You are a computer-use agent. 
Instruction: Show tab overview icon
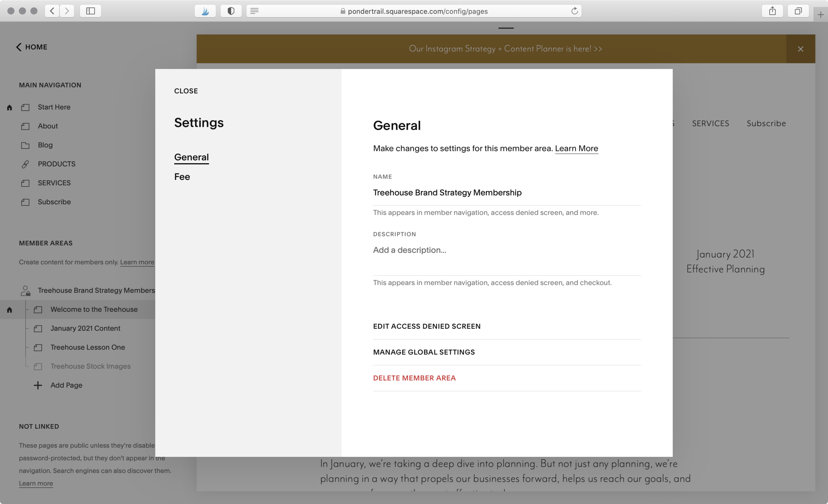tap(798, 11)
